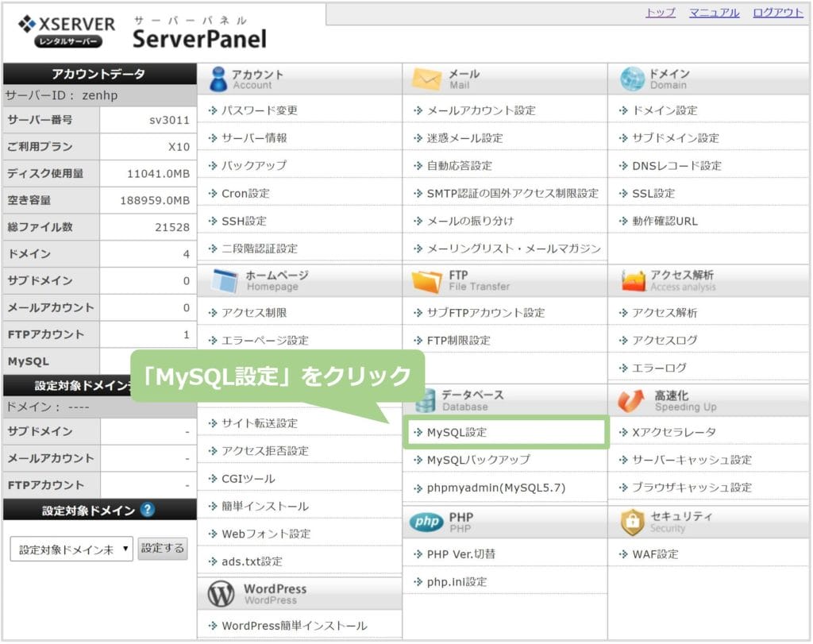Viewport: 813px width, 644px height.
Task: Click the ログアウト link
Action: tap(777, 13)
